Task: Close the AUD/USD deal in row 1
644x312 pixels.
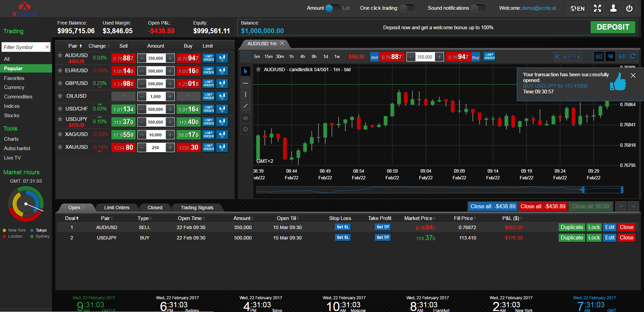Action: pyautogui.click(x=627, y=227)
